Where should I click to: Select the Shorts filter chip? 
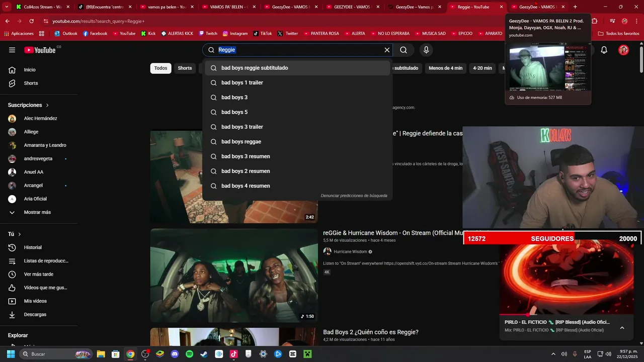(x=185, y=68)
